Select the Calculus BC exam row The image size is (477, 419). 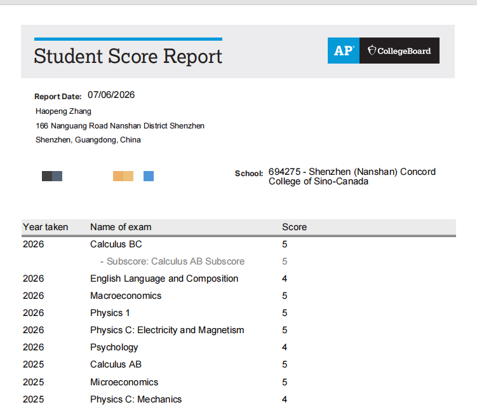[x=239, y=244]
